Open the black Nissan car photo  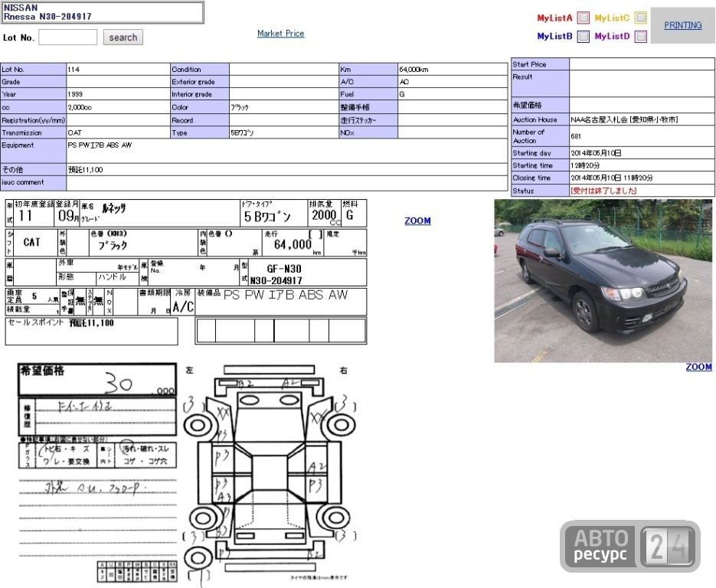(603, 281)
